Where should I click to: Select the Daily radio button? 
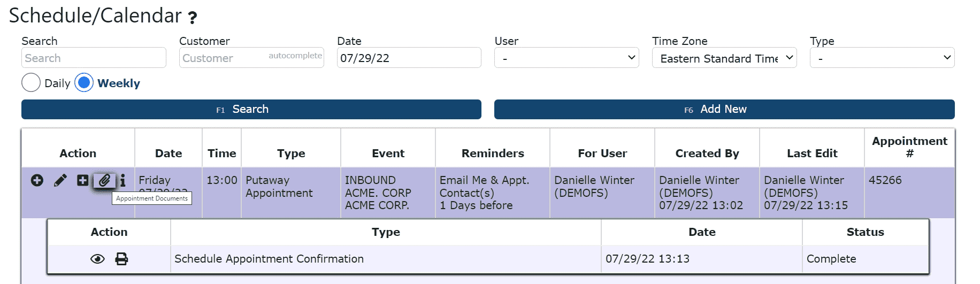[31, 82]
